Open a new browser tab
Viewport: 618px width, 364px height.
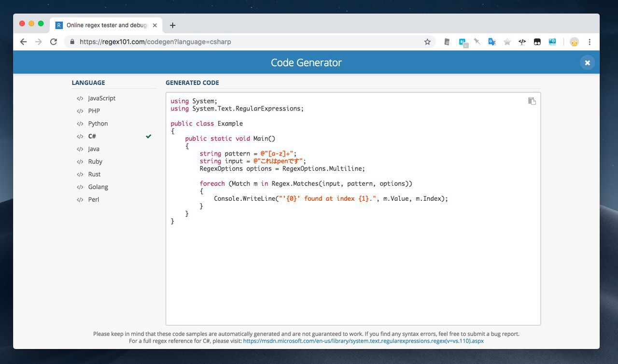(x=172, y=25)
